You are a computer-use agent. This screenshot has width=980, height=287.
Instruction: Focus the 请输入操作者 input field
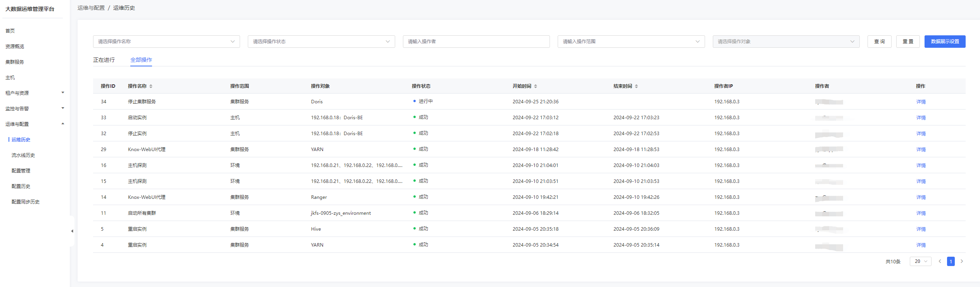pos(476,42)
